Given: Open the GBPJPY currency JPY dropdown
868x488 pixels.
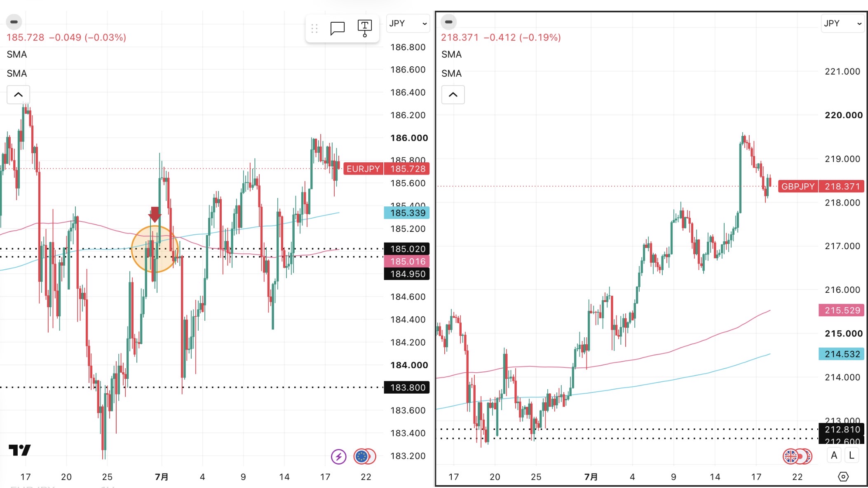Looking at the screenshot, I should [843, 23].
